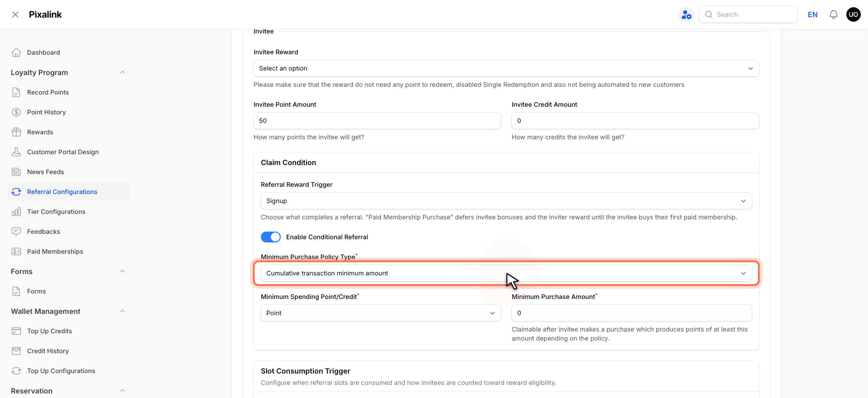Click the Tier Configurations bar chart icon

[x=16, y=212]
